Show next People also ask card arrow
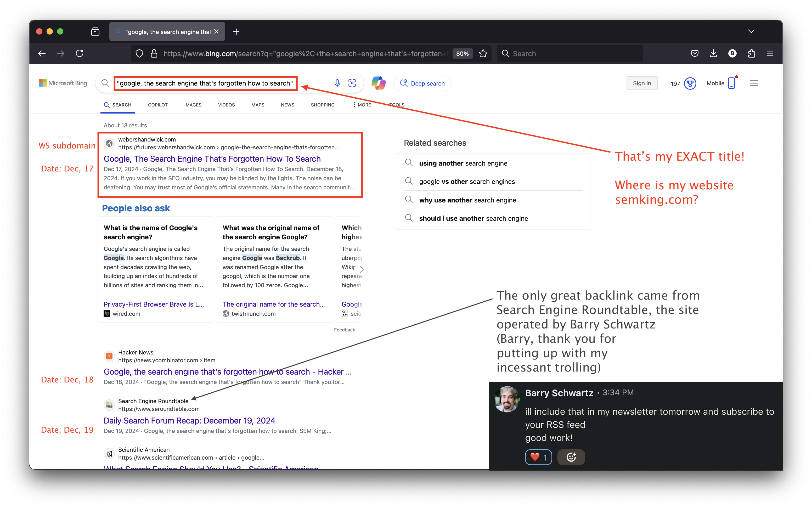 [361, 269]
